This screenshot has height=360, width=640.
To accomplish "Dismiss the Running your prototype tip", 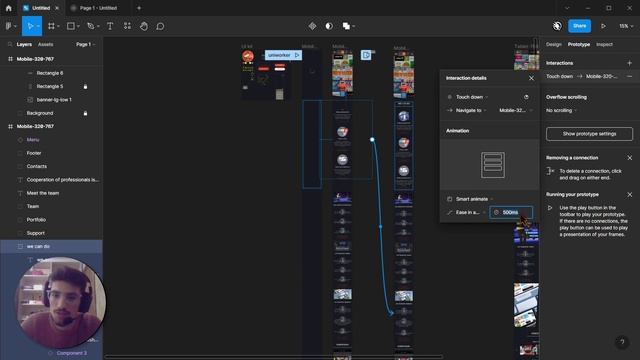I will (629, 195).
